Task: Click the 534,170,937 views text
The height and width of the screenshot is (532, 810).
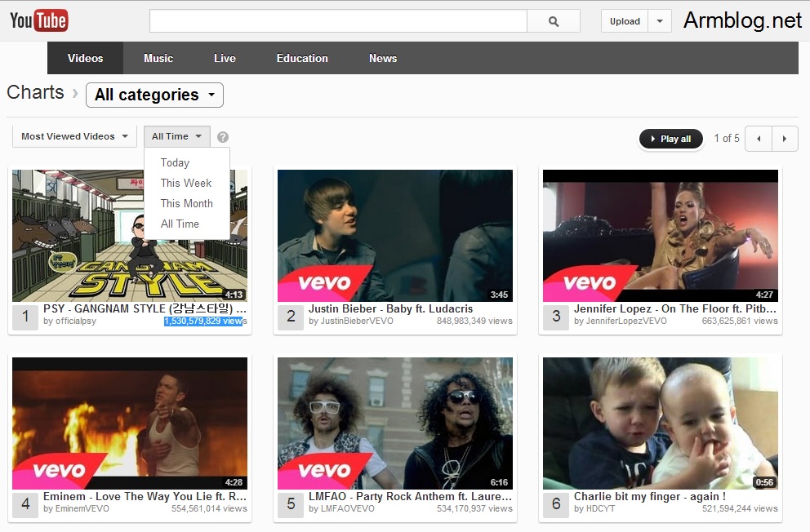Action: [x=474, y=509]
